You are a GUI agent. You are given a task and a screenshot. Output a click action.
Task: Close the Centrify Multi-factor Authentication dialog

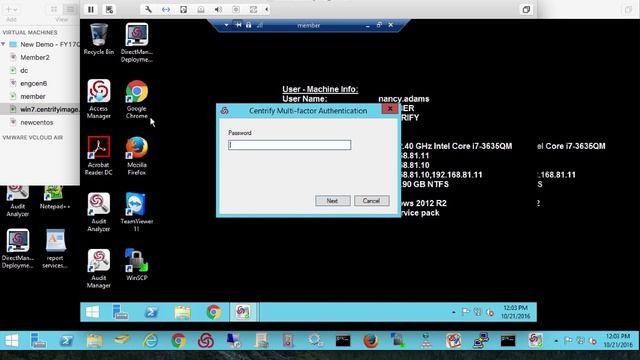point(390,109)
